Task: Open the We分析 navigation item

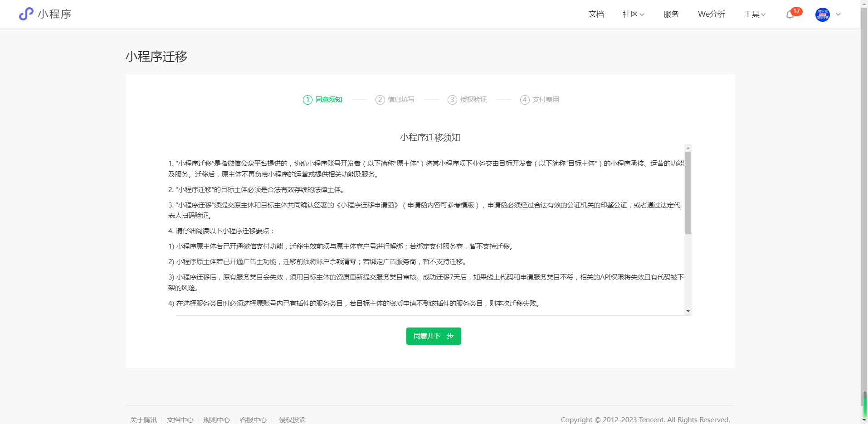Action: click(x=711, y=14)
